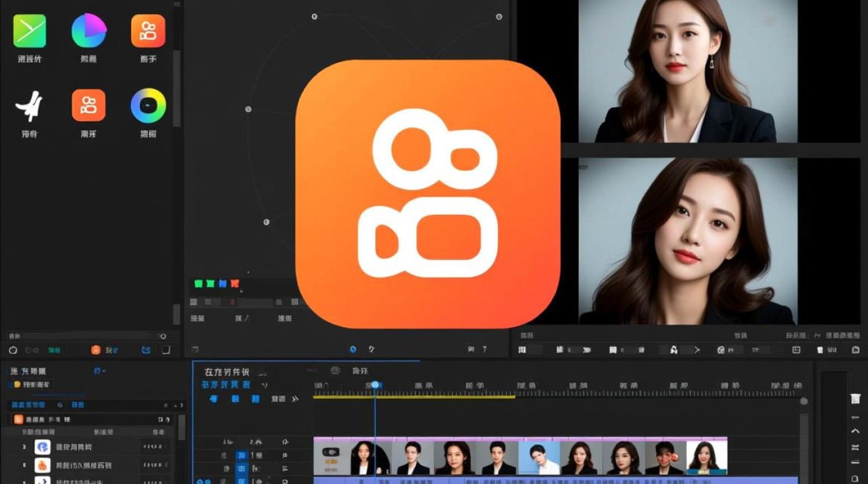Click the red icon in the small colored icon row
This screenshot has height=484, width=868.
pyautogui.click(x=234, y=283)
